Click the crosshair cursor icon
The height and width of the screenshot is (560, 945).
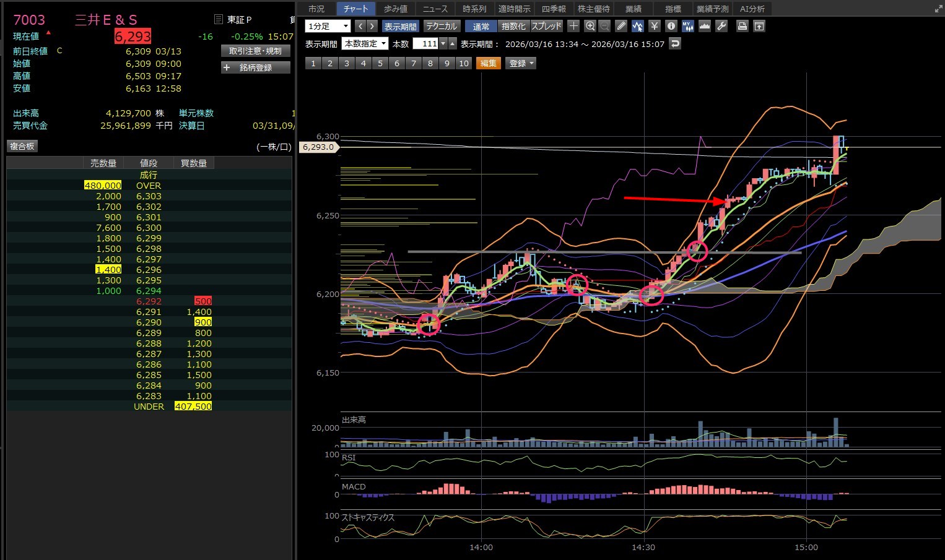[573, 26]
